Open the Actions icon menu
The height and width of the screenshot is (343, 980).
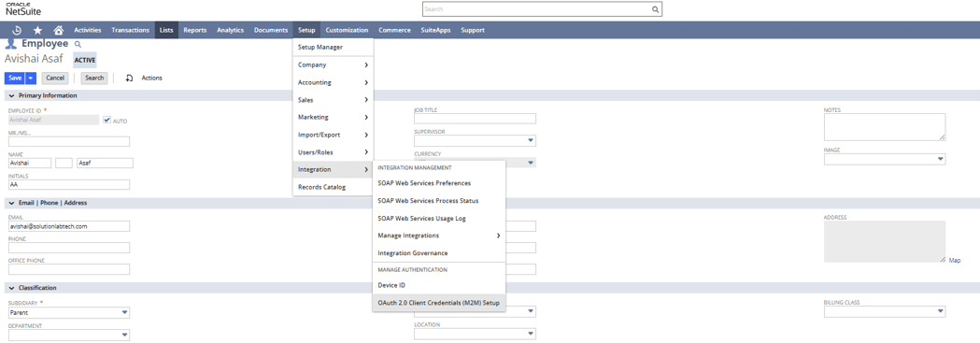129,79
